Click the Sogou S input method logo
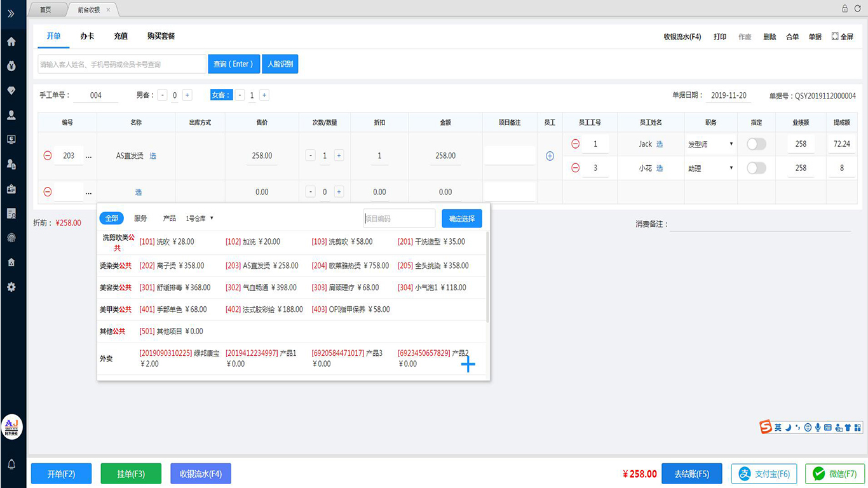Viewport: 868px width, 488px height. click(x=766, y=427)
